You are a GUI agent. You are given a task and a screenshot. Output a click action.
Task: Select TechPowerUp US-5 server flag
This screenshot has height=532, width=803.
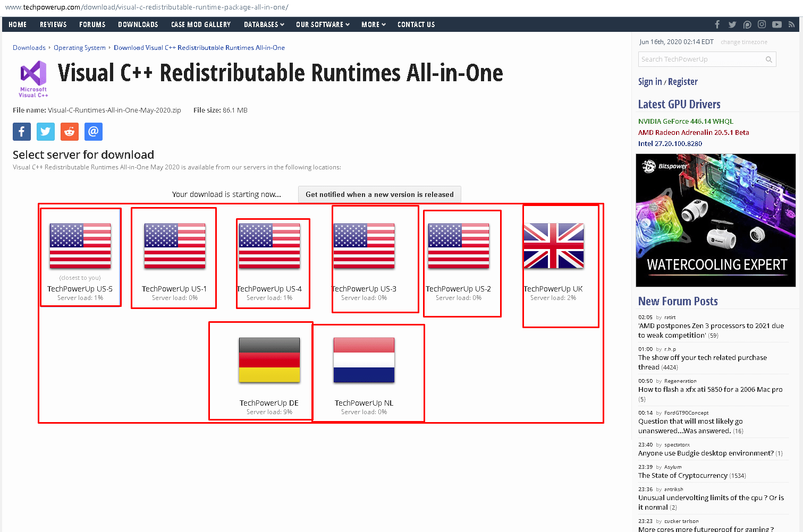tap(80, 246)
